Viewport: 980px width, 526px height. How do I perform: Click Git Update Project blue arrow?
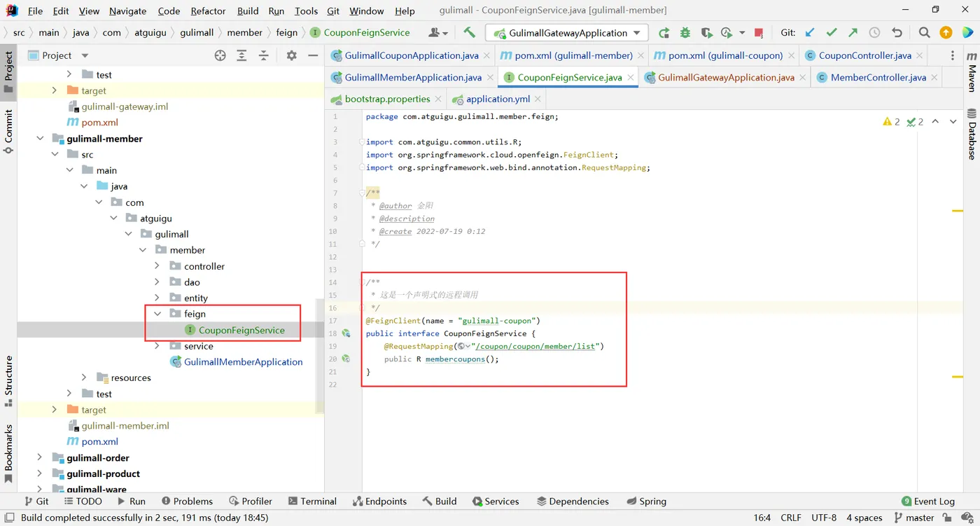pos(810,32)
